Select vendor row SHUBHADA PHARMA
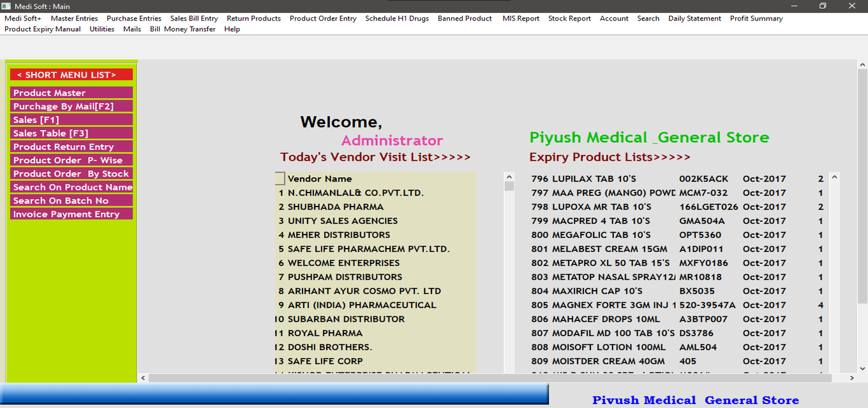Screen dimensions: 868x408 point(335,207)
